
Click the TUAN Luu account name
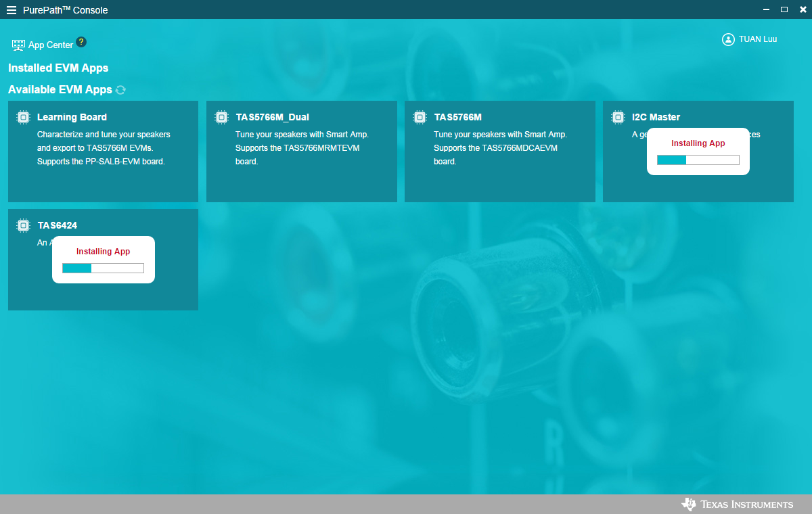[758, 39]
